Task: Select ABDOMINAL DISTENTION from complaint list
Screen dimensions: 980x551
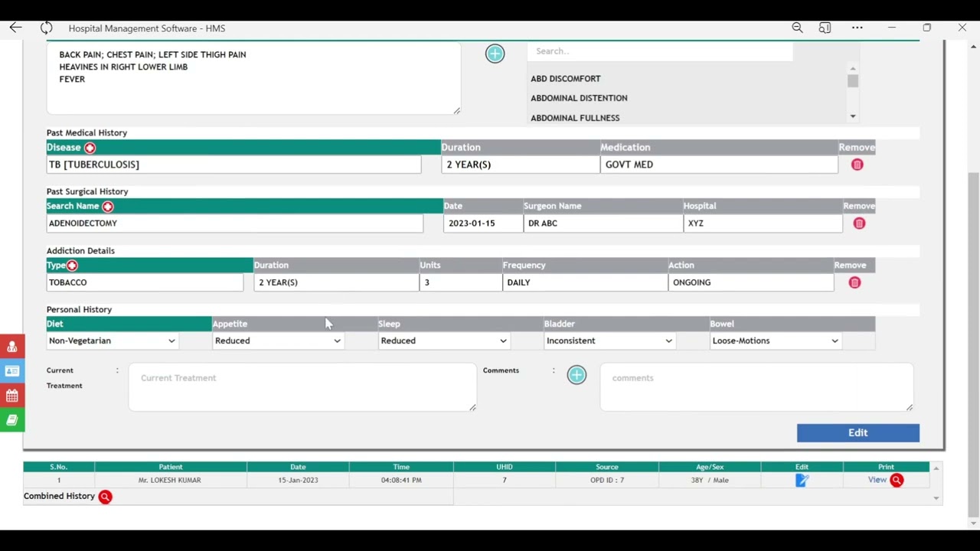Action: click(579, 98)
